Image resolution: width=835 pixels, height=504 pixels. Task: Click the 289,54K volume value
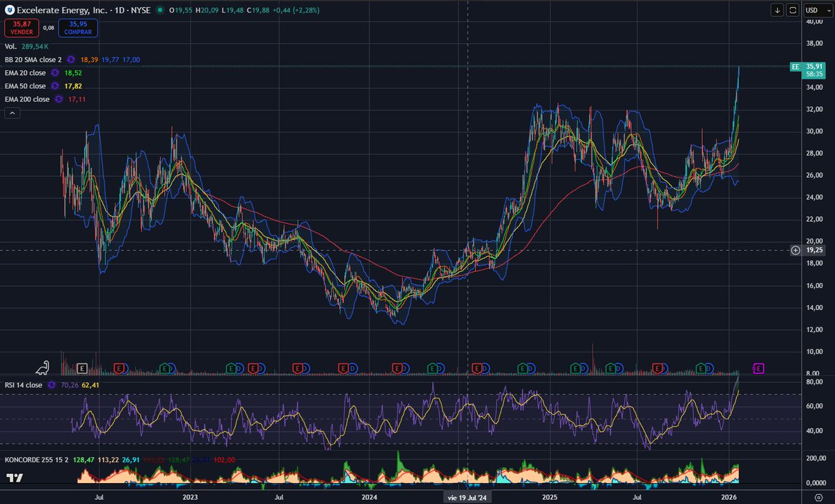[x=36, y=46]
